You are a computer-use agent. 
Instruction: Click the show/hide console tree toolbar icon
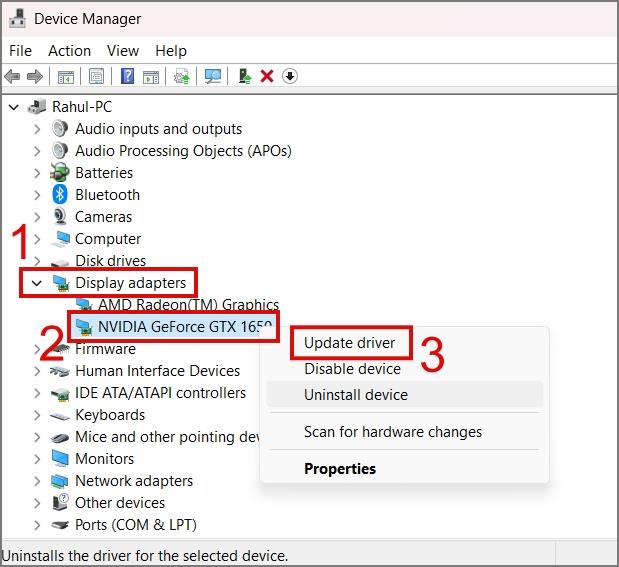66,77
